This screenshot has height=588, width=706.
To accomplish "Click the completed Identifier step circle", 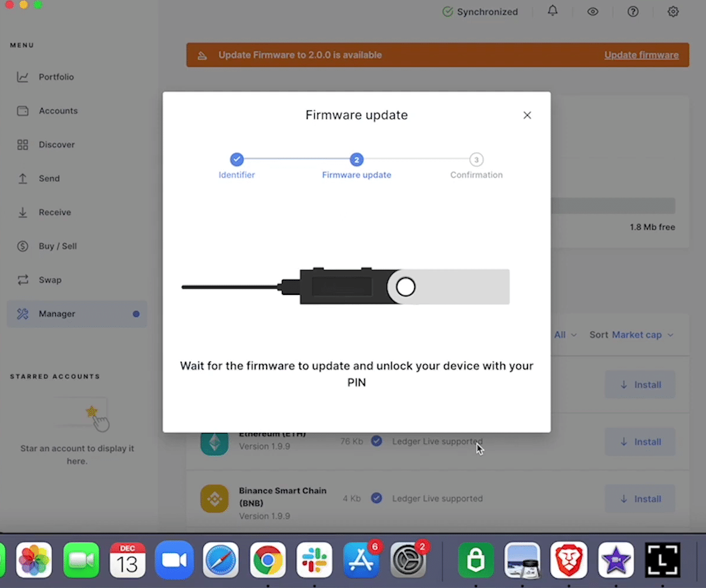I will [237, 159].
